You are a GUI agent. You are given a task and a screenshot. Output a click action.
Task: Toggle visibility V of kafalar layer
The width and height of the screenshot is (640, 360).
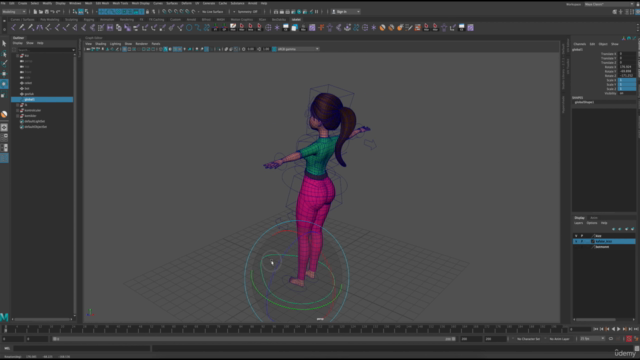[x=576, y=242]
